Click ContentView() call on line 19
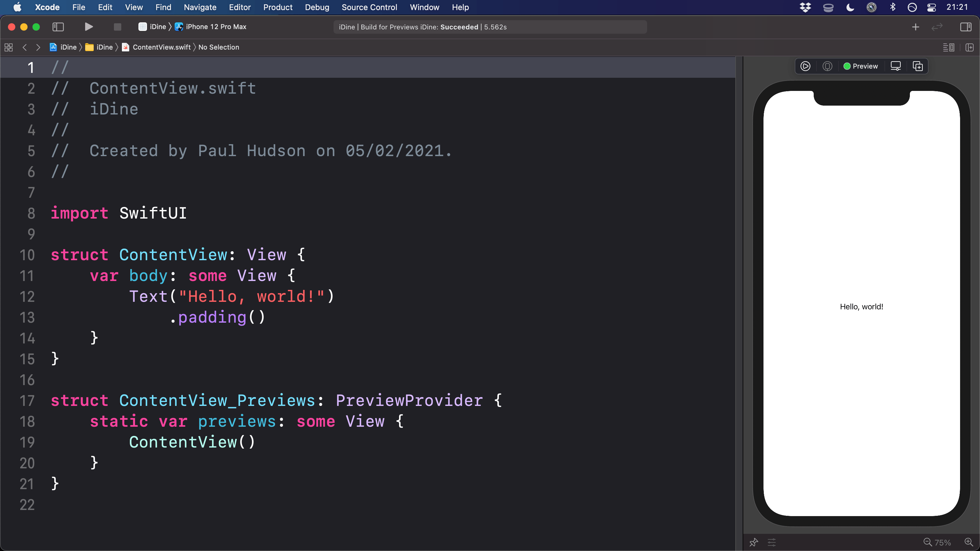This screenshot has width=980, height=551. [x=192, y=442]
